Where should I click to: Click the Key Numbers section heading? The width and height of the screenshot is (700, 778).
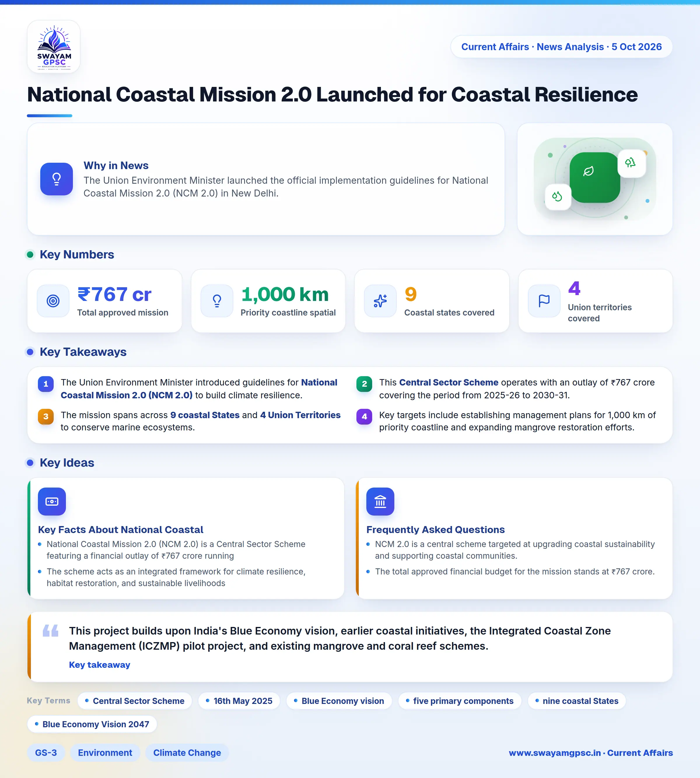tap(77, 255)
